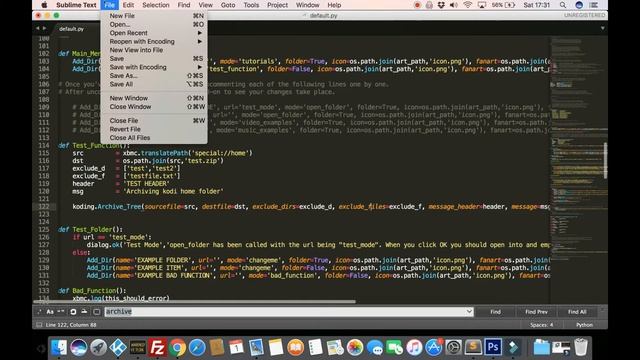The height and width of the screenshot is (360, 640).
Task: Toggle whole word matching in the find bar
Action: [x=61, y=312]
